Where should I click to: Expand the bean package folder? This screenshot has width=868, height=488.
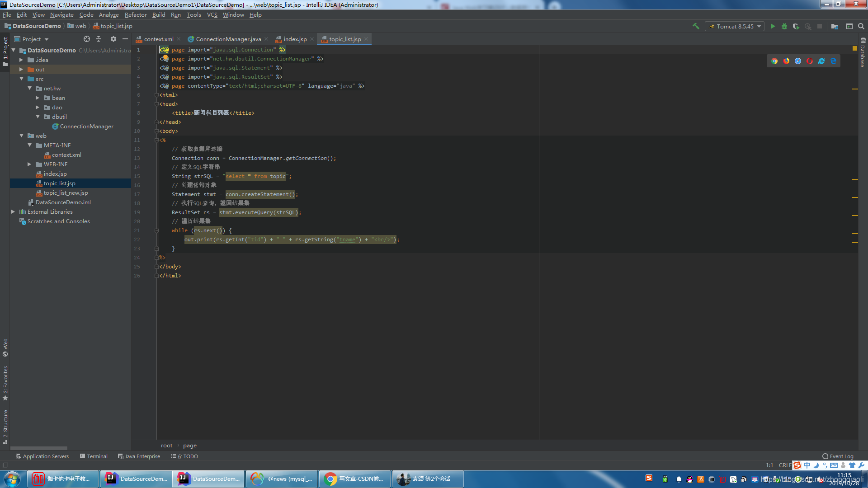(x=38, y=98)
